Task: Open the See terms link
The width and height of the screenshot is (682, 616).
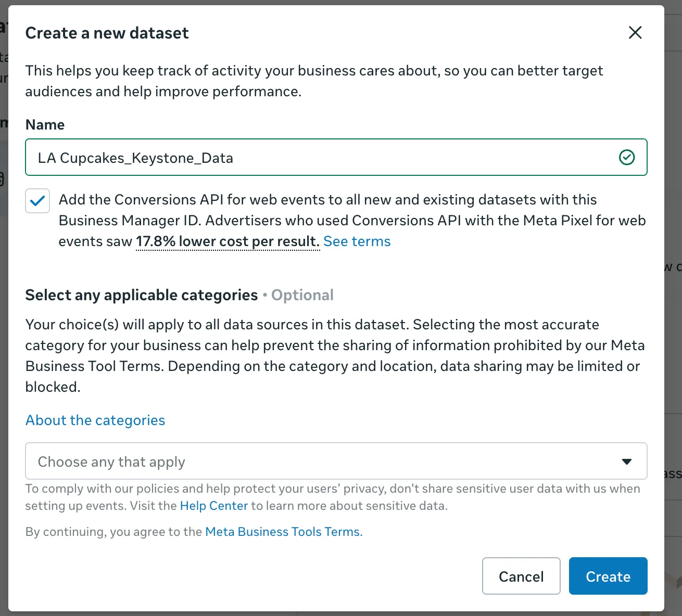Action: coord(357,241)
